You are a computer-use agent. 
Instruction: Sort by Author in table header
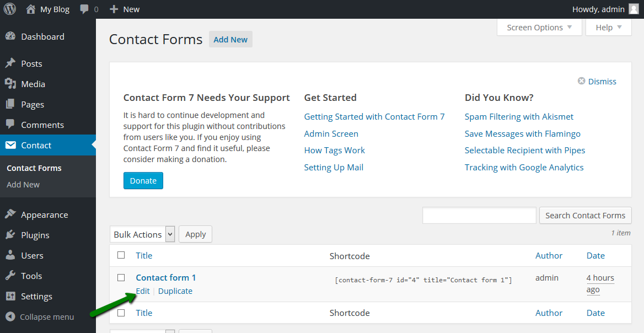(549, 255)
